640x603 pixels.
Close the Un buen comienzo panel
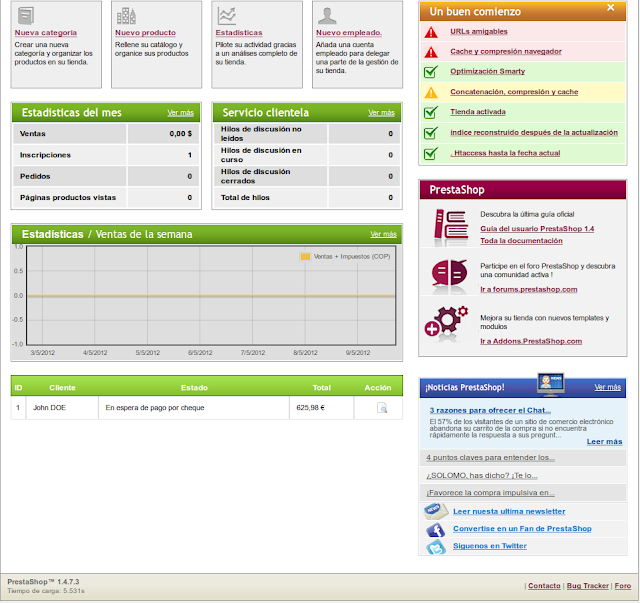pos(611,7)
